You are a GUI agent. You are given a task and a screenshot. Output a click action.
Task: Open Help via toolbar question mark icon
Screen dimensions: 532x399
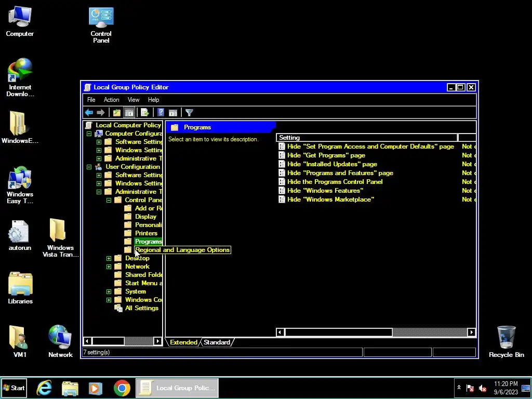pos(161,112)
